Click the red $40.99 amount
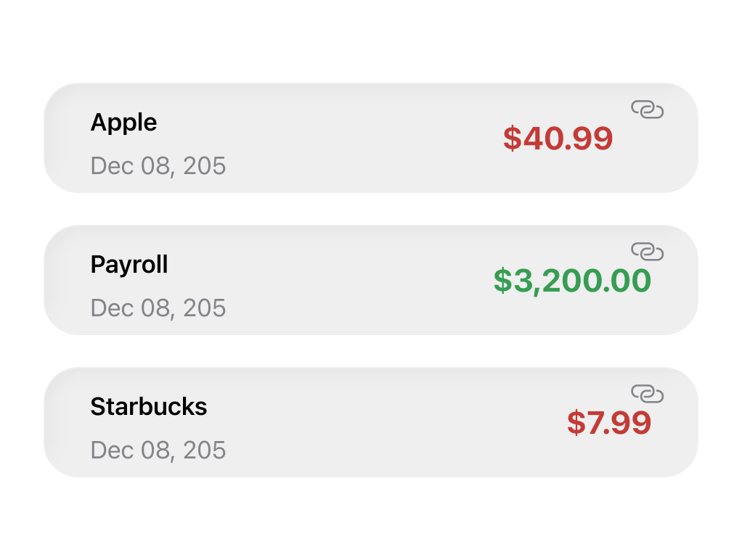 point(559,138)
